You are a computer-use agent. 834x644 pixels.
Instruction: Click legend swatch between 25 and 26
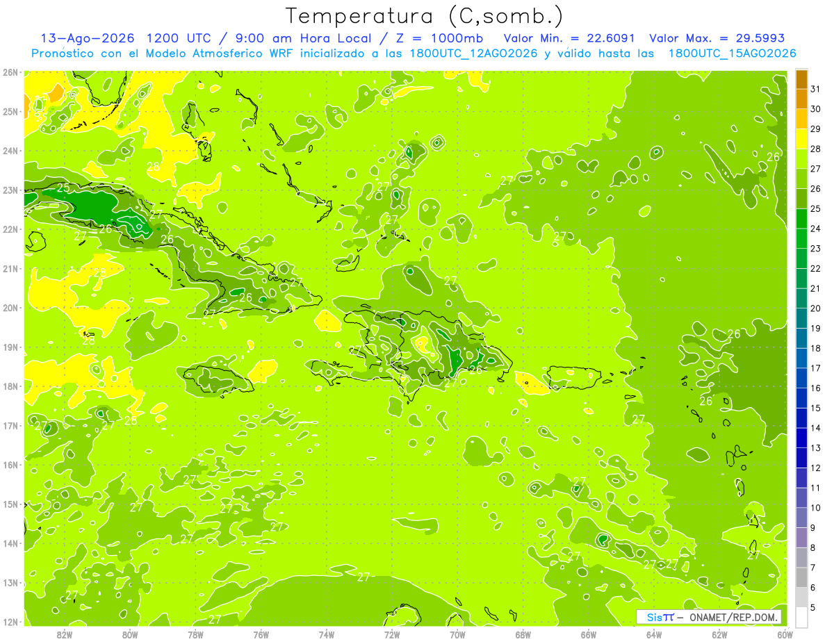(x=801, y=199)
